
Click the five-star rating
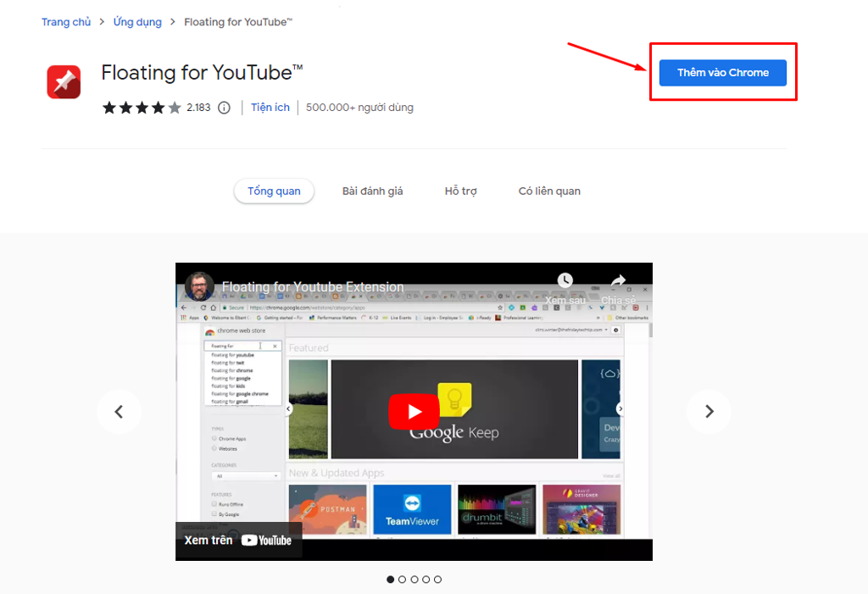[x=142, y=108]
